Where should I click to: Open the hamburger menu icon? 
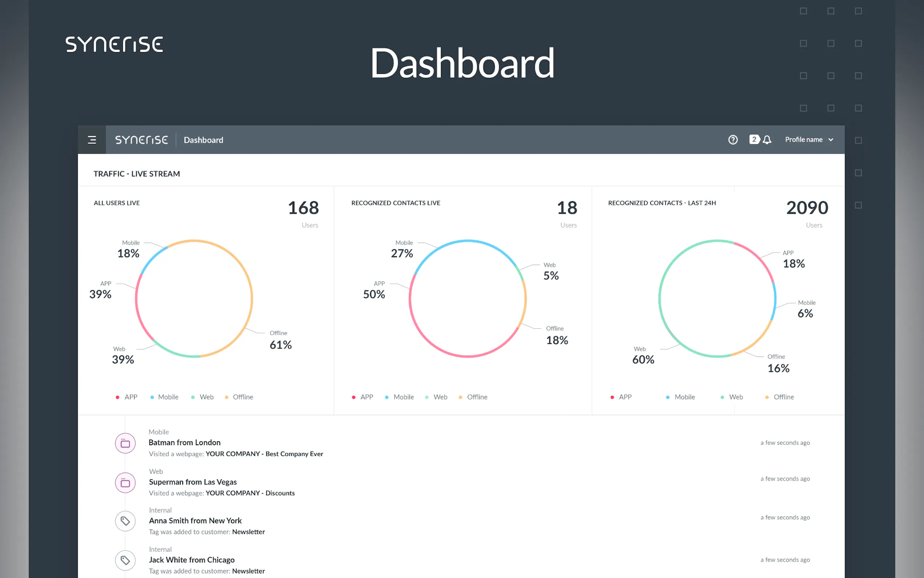click(x=92, y=140)
